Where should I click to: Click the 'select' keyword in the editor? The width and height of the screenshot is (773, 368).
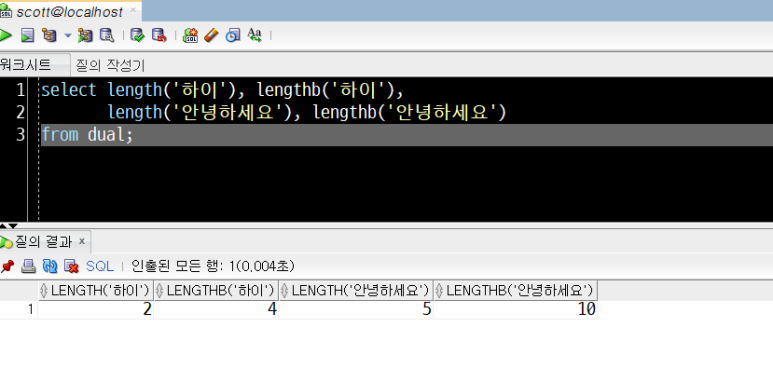pos(69,90)
